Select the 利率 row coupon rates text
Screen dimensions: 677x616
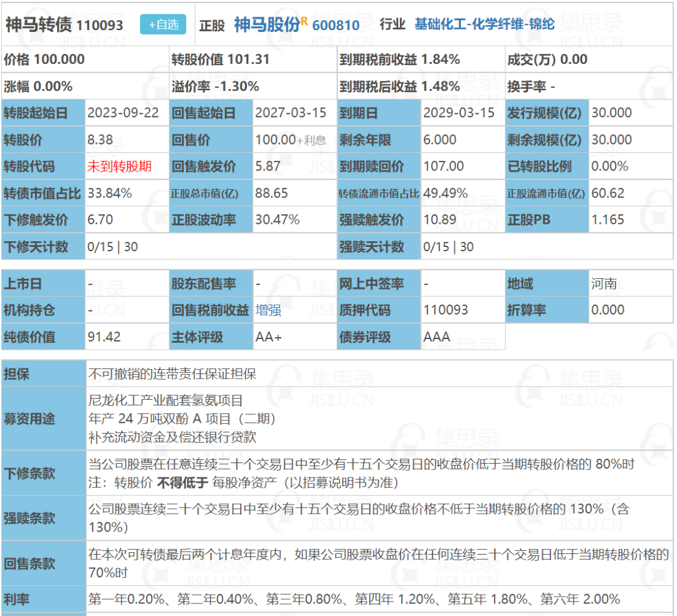click(354, 599)
